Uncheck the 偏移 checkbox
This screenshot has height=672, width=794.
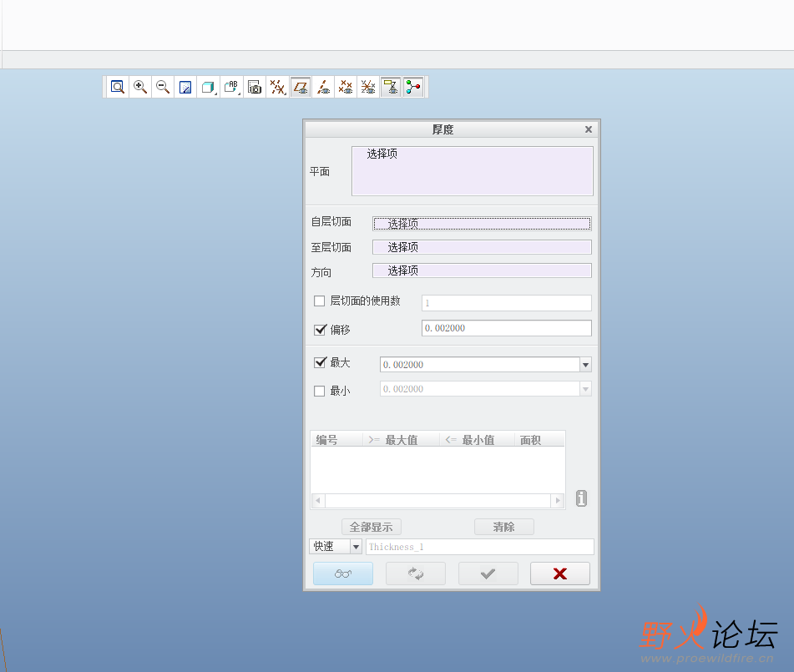[320, 330]
